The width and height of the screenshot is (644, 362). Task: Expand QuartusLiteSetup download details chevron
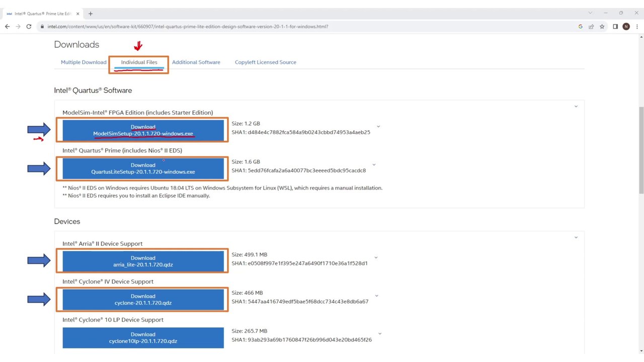[374, 165]
